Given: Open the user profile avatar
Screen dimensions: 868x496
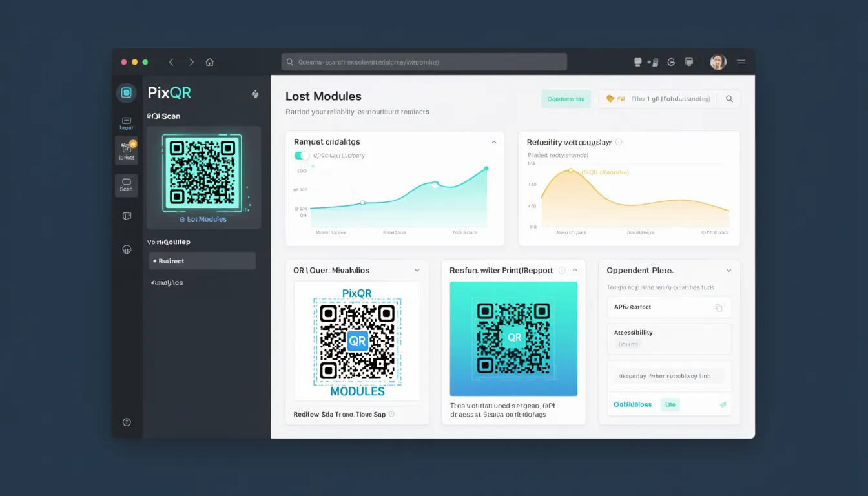Looking at the screenshot, I should pos(718,62).
